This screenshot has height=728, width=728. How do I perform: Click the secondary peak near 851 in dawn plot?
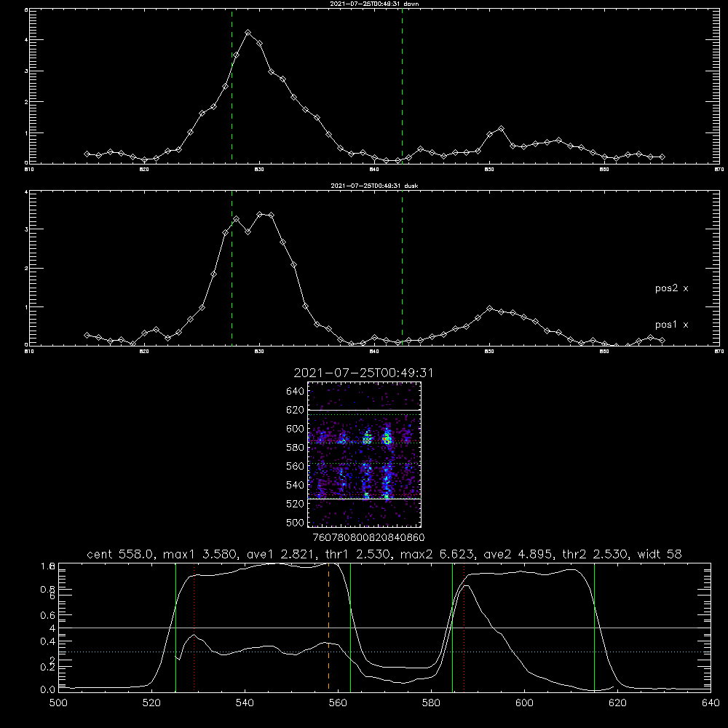tap(501, 129)
